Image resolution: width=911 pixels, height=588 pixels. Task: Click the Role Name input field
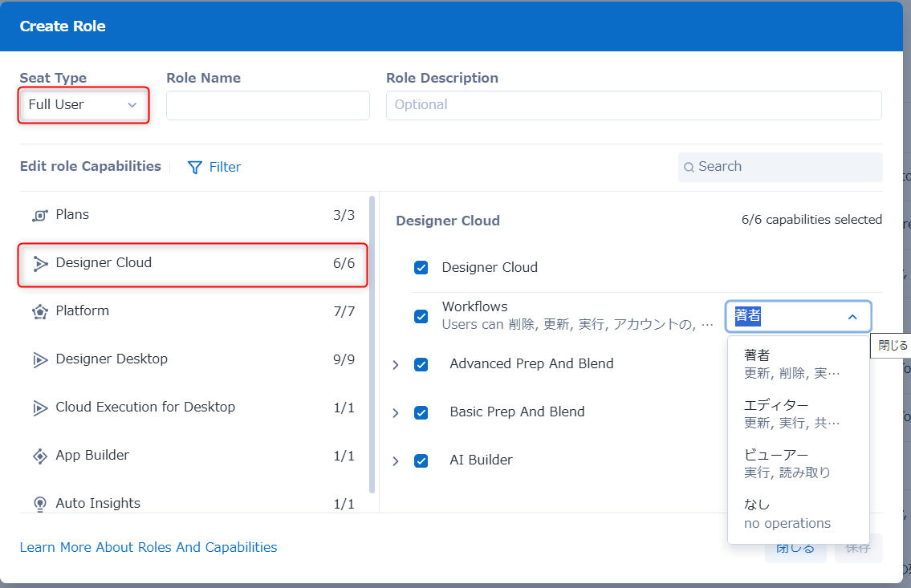click(268, 105)
